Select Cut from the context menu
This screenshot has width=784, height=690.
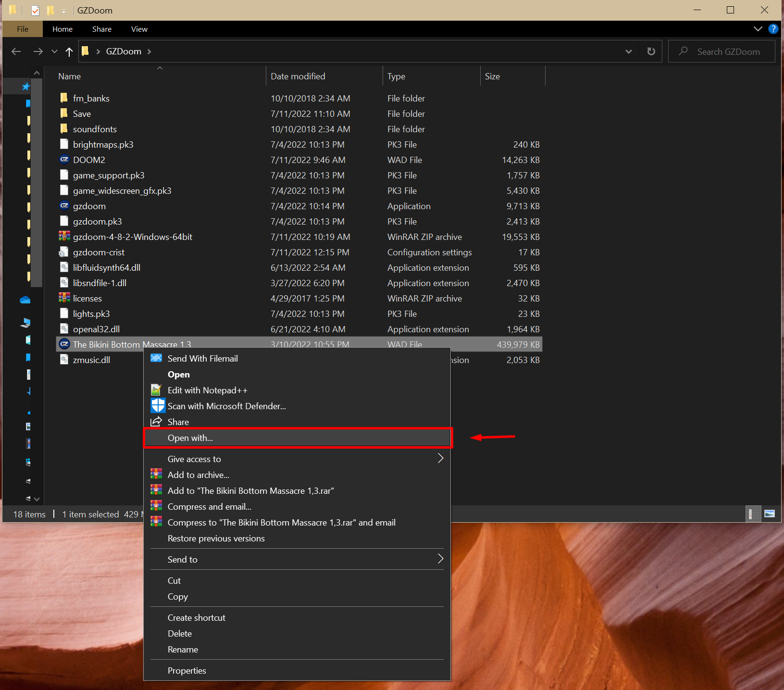point(298,580)
